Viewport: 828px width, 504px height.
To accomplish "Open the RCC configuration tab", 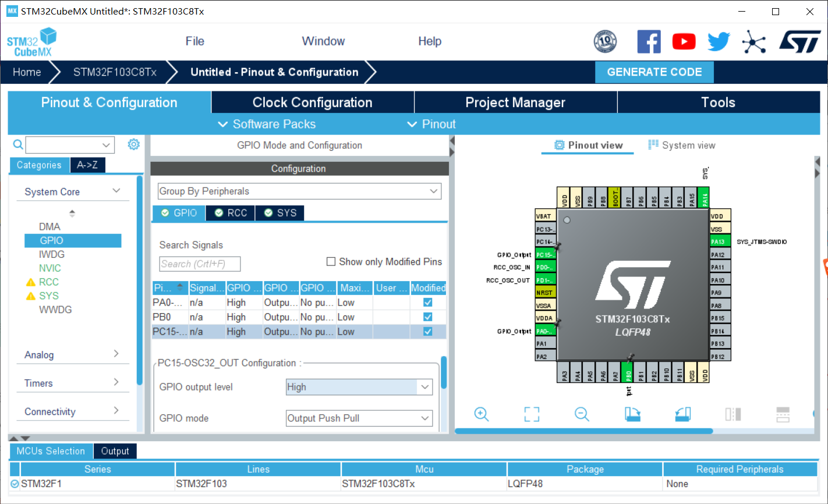I will (231, 213).
